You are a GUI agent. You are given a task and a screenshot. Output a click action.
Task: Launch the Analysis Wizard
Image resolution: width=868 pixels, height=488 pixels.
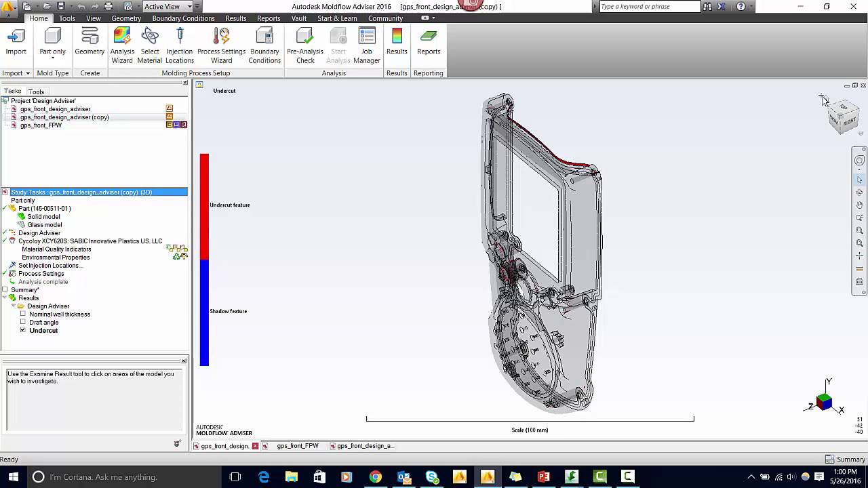pyautogui.click(x=122, y=46)
